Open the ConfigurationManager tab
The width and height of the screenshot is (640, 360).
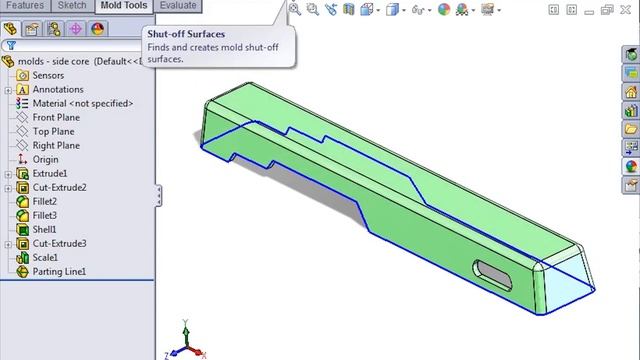click(x=54, y=29)
